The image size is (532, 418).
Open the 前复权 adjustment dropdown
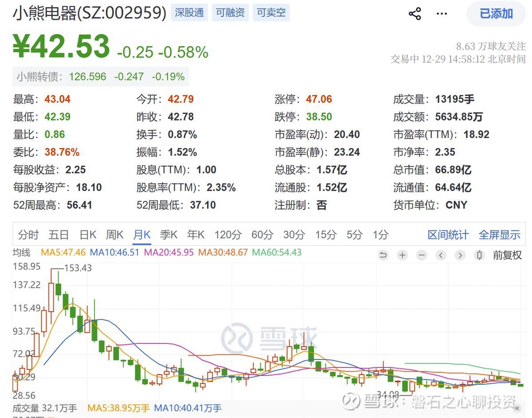click(508, 255)
